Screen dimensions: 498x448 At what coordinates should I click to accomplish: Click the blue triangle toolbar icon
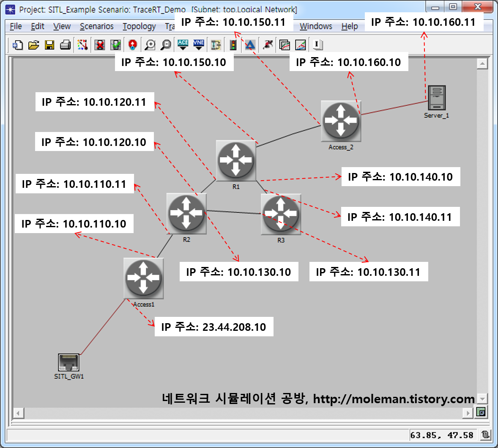pyautogui.click(x=250, y=45)
